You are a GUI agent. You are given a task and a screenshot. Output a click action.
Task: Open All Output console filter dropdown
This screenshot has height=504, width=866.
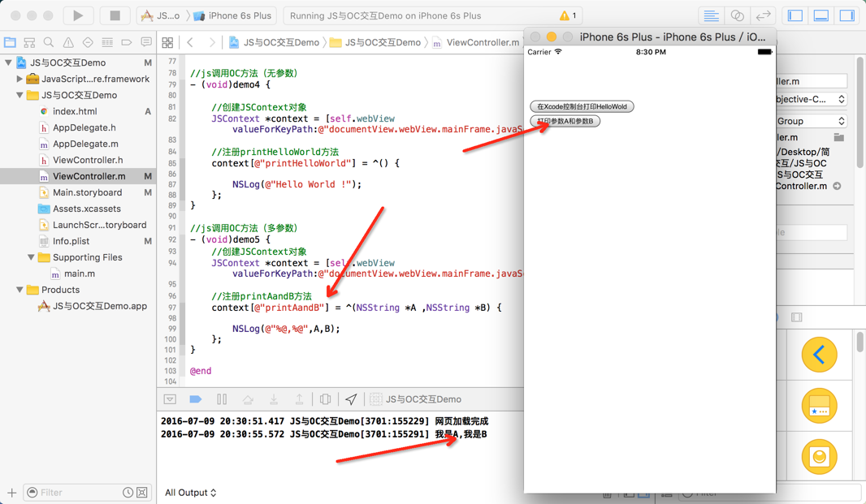point(191,493)
